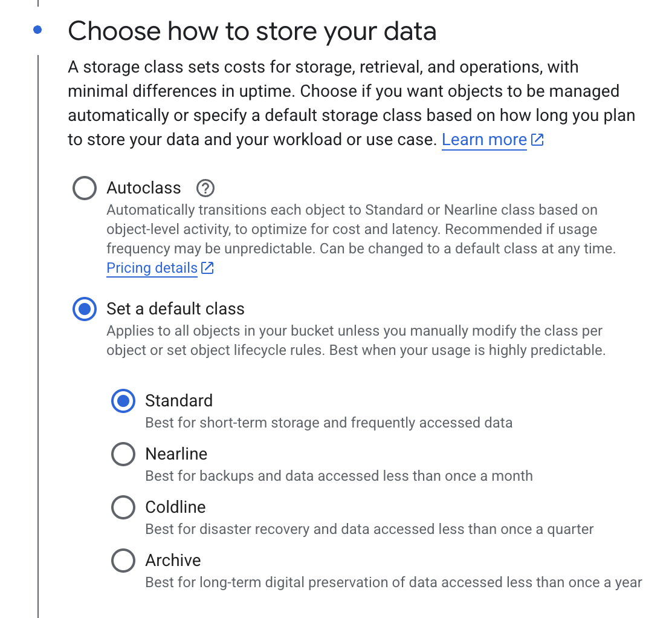Click the "Set a default class" label text

pos(175,309)
